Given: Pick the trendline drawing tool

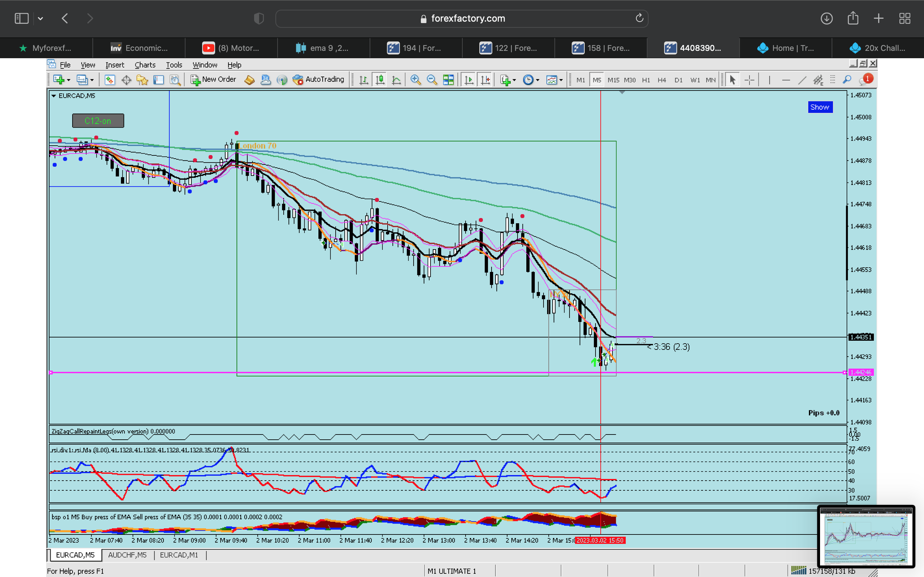Looking at the screenshot, I should point(802,80).
